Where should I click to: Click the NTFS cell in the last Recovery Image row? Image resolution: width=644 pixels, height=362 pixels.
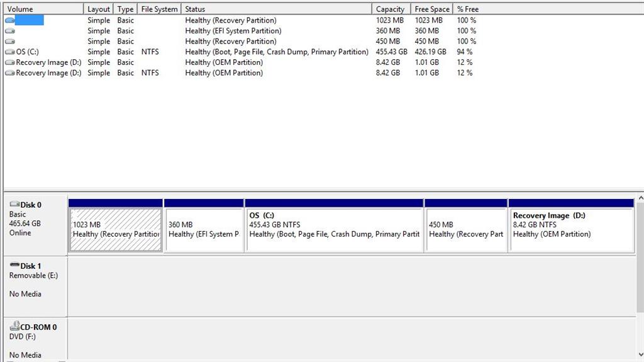(150, 73)
